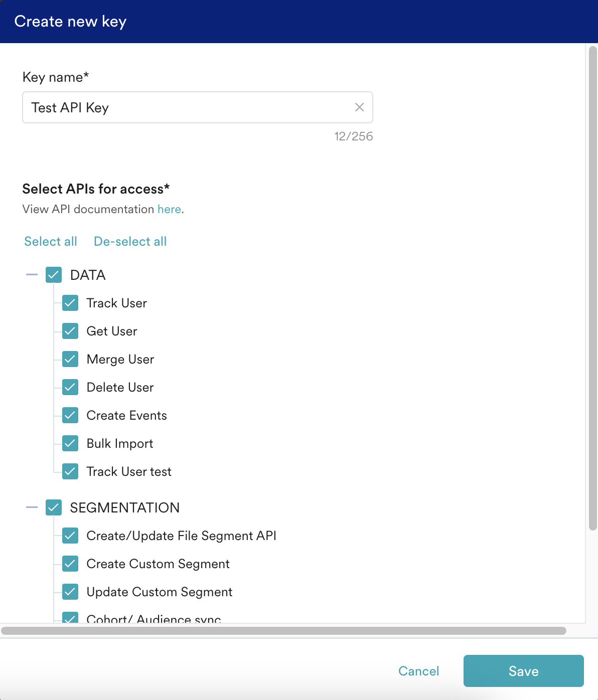Click the De-select all link
The image size is (598, 700).
point(130,241)
